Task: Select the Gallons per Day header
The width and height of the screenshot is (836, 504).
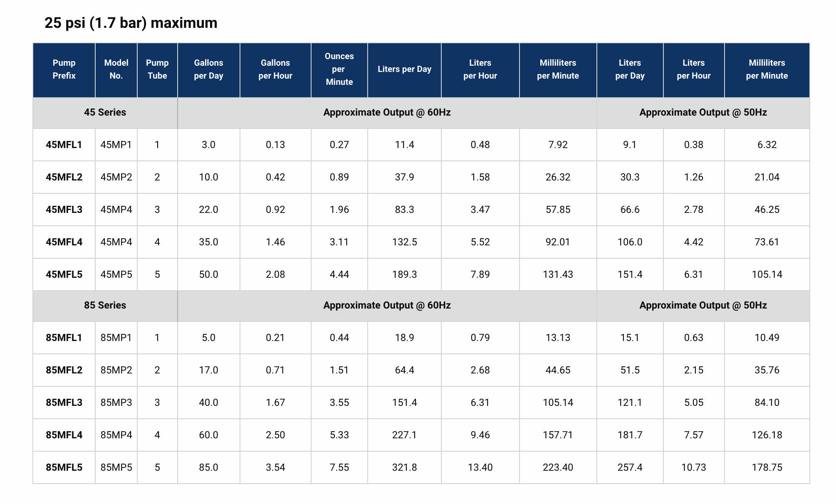Action: coord(208,69)
